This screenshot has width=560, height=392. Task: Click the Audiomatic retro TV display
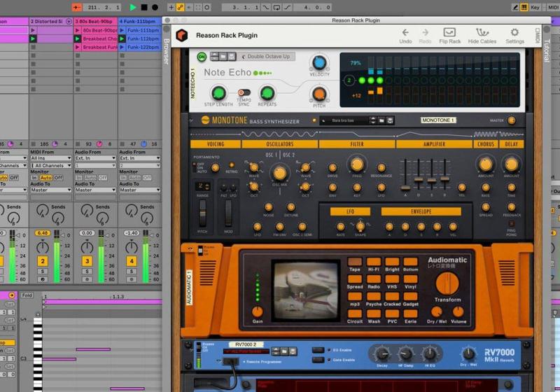306,290
